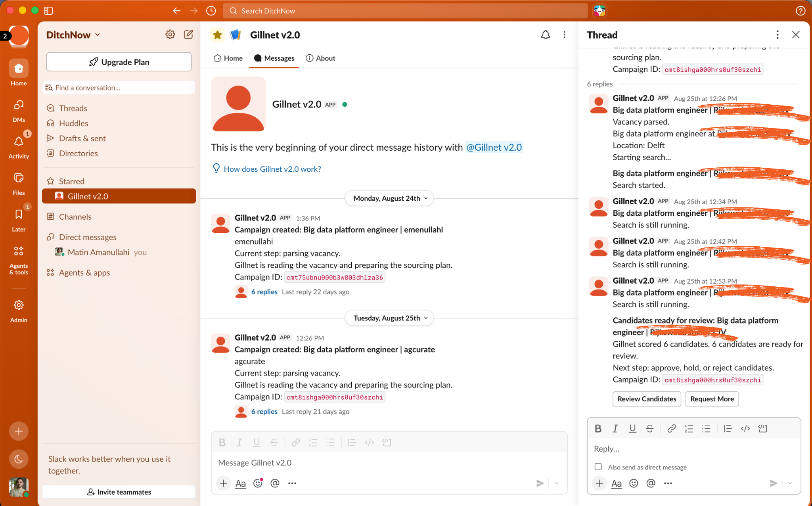This screenshot has width=812, height=506.
Task: Check Also send as direct message
Action: 598,467
